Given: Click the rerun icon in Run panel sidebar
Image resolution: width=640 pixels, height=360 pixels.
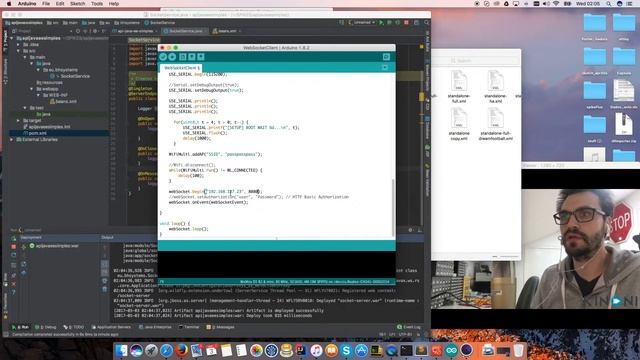Looking at the screenshot, I should tap(13, 238).
